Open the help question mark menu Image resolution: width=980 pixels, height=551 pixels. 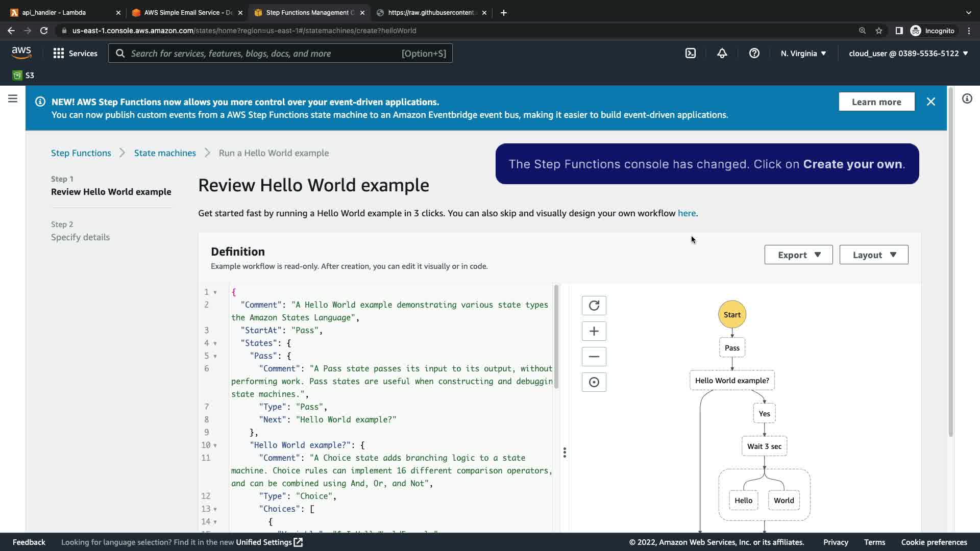(754, 53)
